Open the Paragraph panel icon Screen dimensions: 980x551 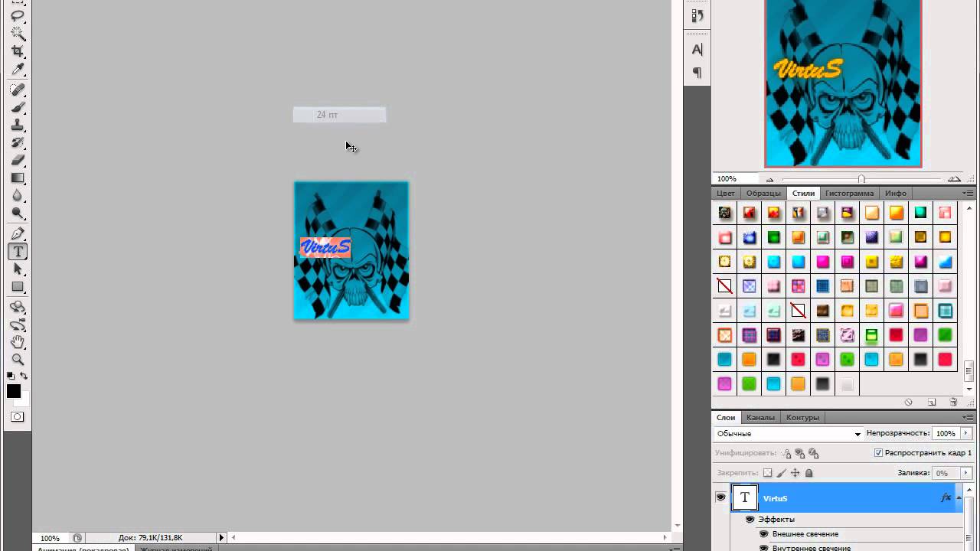[697, 73]
